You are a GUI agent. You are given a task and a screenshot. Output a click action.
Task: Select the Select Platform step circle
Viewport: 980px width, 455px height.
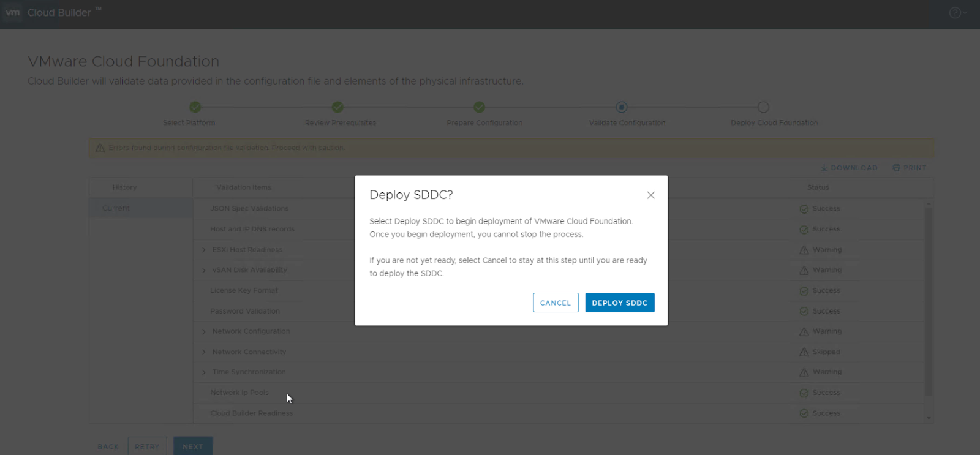[195, 107]
